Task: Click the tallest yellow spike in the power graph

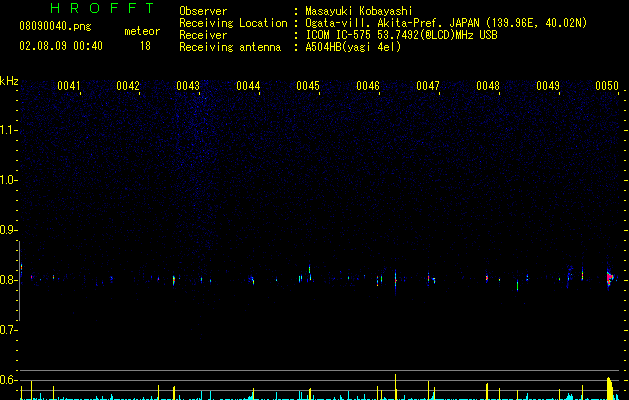Action: point(396,387)
